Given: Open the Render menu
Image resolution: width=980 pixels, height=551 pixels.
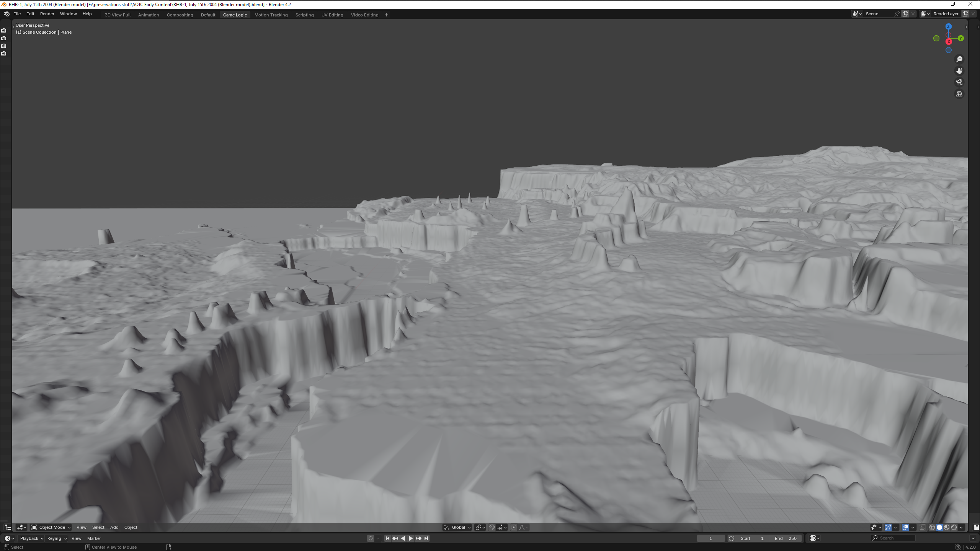Looking at the screenshot, I should (47, 14).
